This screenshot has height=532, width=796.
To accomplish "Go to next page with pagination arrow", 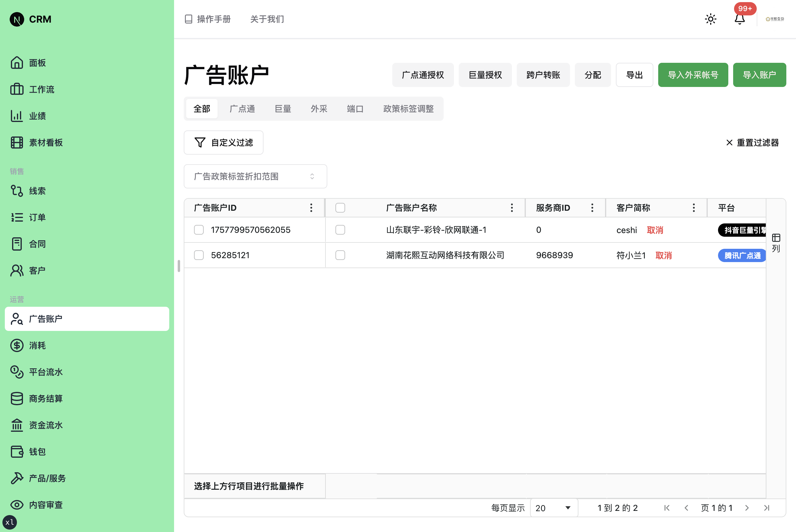I will 747,508.
